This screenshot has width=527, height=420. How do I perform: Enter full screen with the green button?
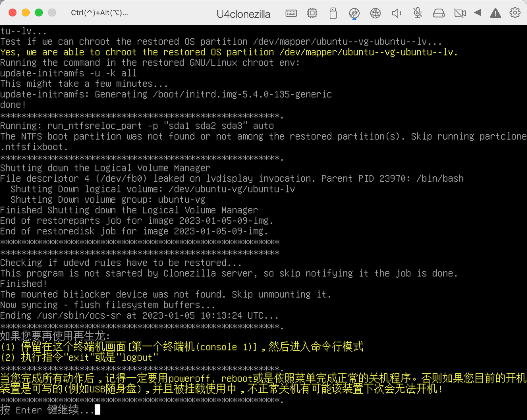click(x=39, y=13)
